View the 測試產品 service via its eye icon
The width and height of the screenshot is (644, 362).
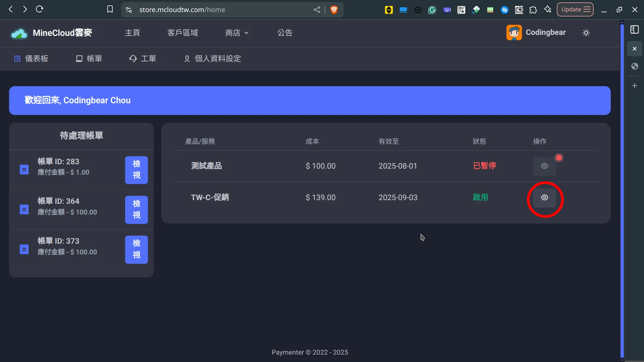point(544,166)
